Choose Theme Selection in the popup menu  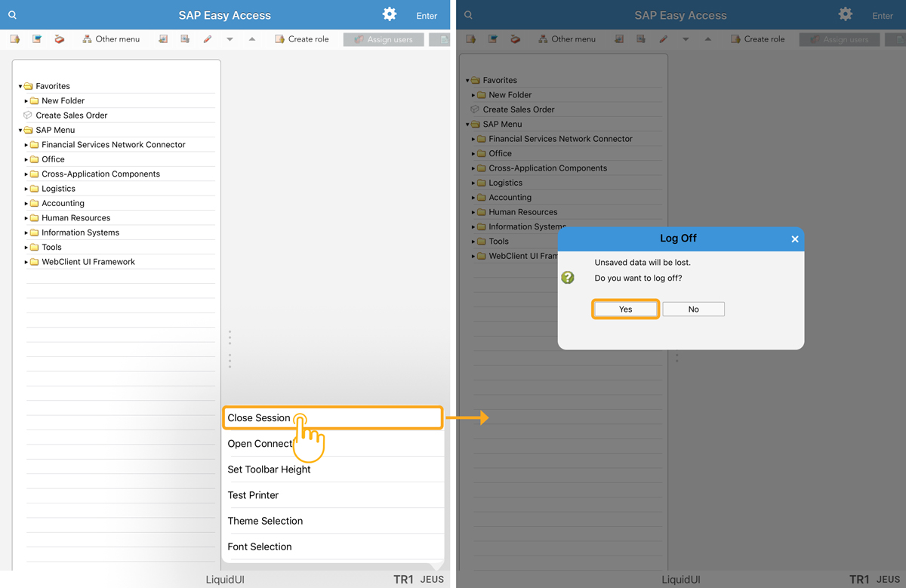(x=265, y=521)
